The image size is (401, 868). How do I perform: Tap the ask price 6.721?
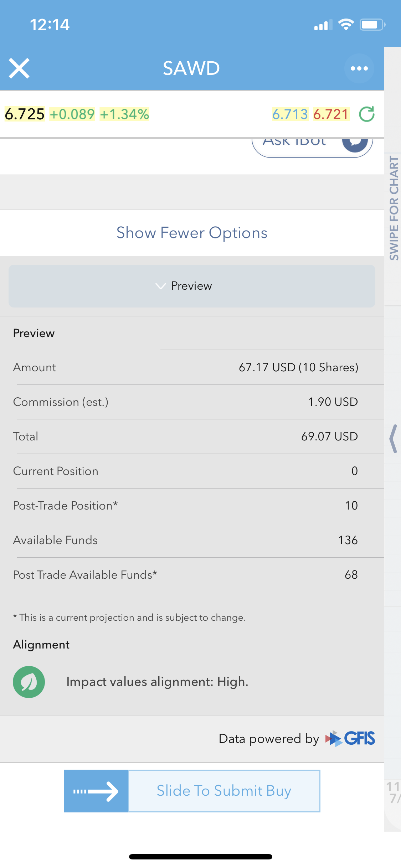pyautogui.click(x=331, y=114)
